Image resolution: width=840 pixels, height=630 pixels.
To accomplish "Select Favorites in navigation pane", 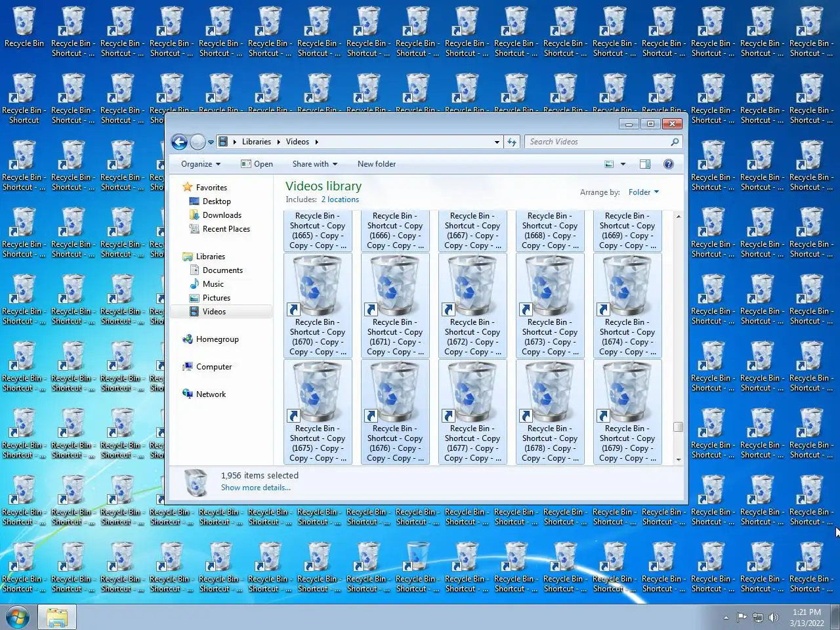I will click(211, 188).
